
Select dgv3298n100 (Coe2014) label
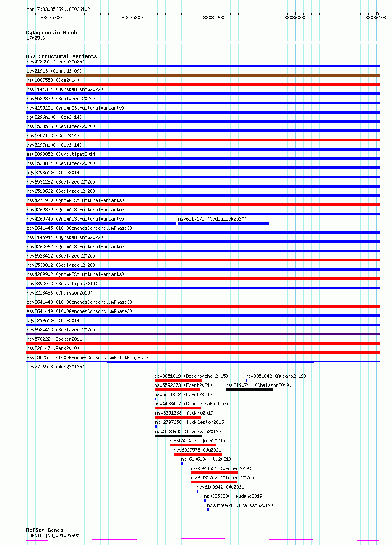(54, 173)
